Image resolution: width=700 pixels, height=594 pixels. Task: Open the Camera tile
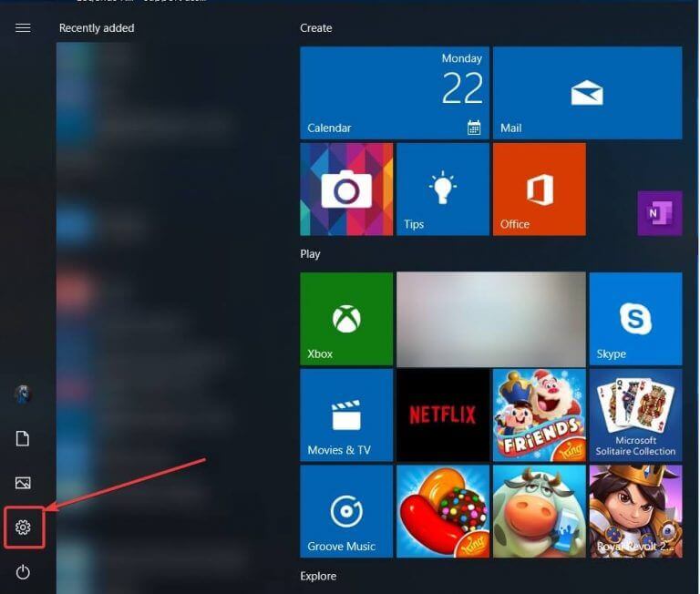click(x=346, y=189)
